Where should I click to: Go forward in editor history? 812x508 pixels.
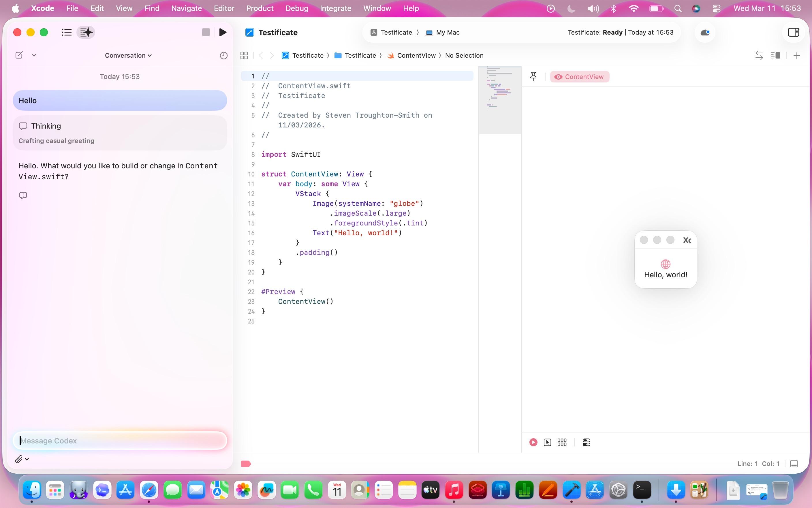(272, 55)
